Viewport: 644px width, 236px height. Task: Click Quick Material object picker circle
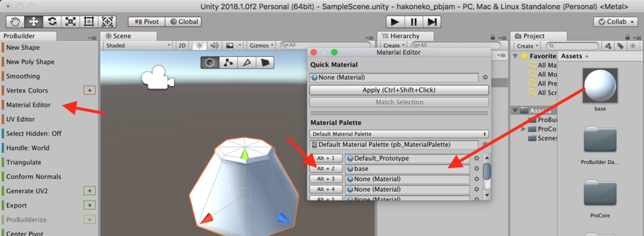click(485, 77)
